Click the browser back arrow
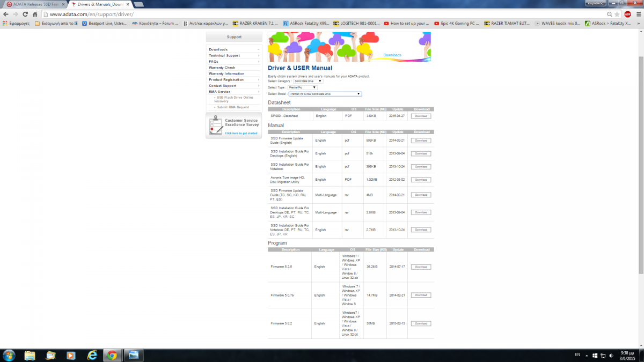This screenshot has height=362, width=644. pos(6,14)
